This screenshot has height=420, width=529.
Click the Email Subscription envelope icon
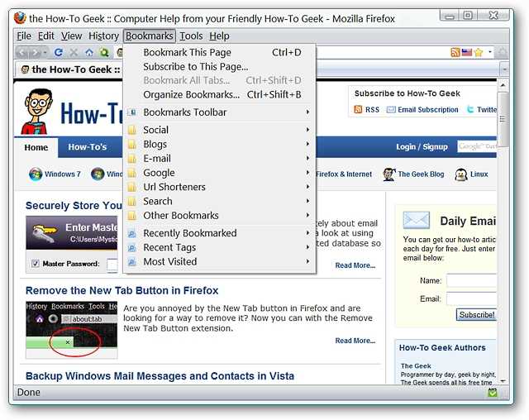[391, 110]
